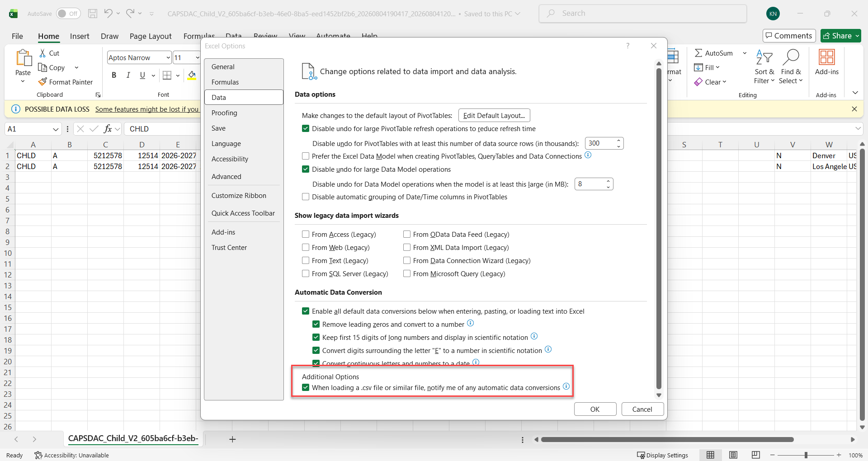
Task: Select Trust Center category in Excel Options
Action: click(x=244, y=248)
